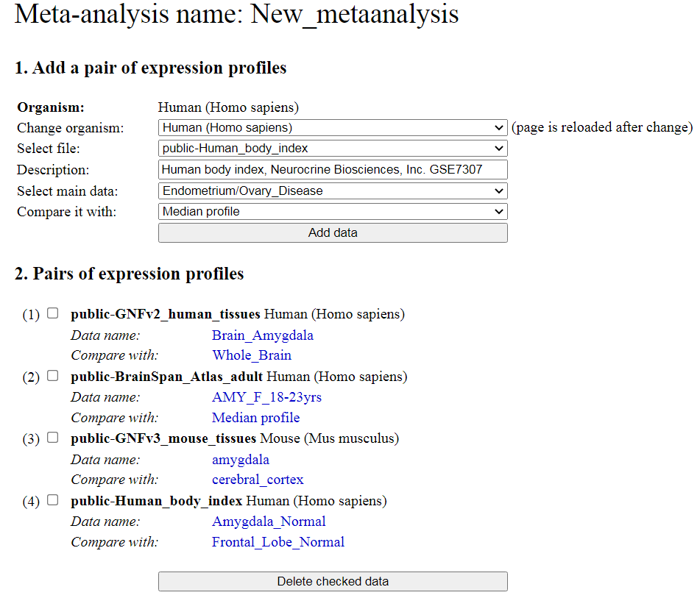Image resolution: width=700 pixels, height=598 pixels.
Task: Open the Amygdala_Normal data link
Action: pyautogui.click(x=269, y=522)
